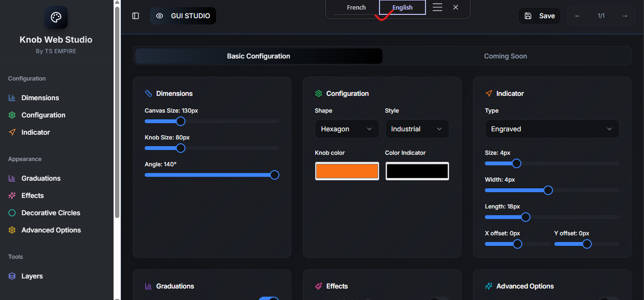The width and height of the screenshot is (644, 300).
Task: Close the language selection bar
Action: point(456,7)
